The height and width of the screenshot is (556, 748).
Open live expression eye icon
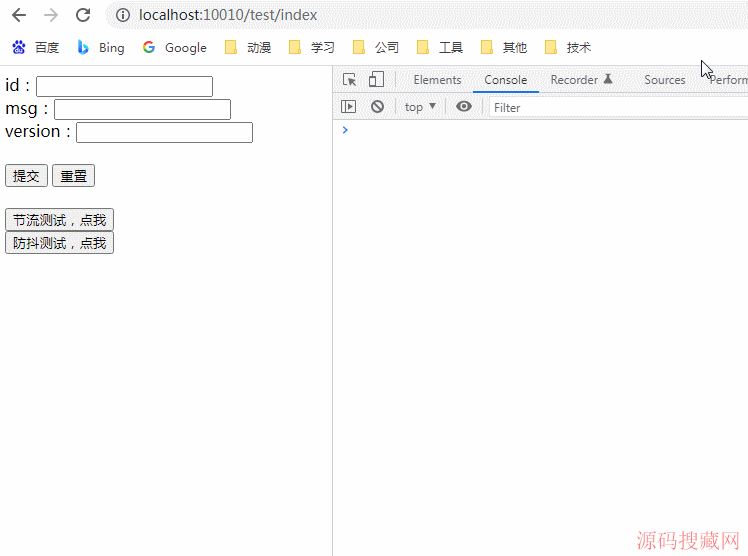tap(463, 107)
